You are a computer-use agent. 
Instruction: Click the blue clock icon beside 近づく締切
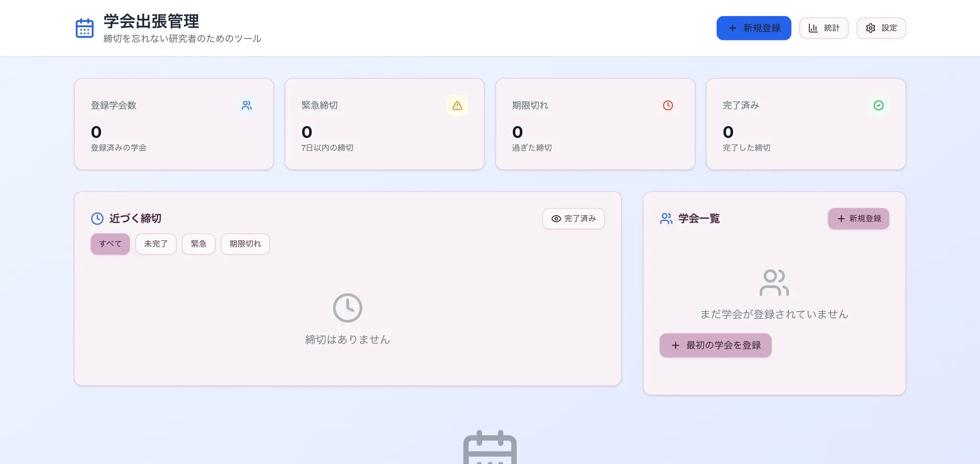coord(97,219)
